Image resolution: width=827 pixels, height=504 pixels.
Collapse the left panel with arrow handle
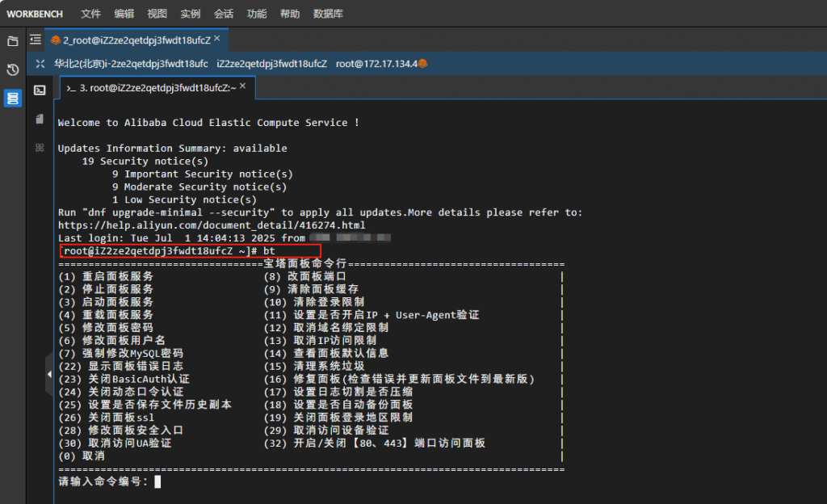coord(49,373)
